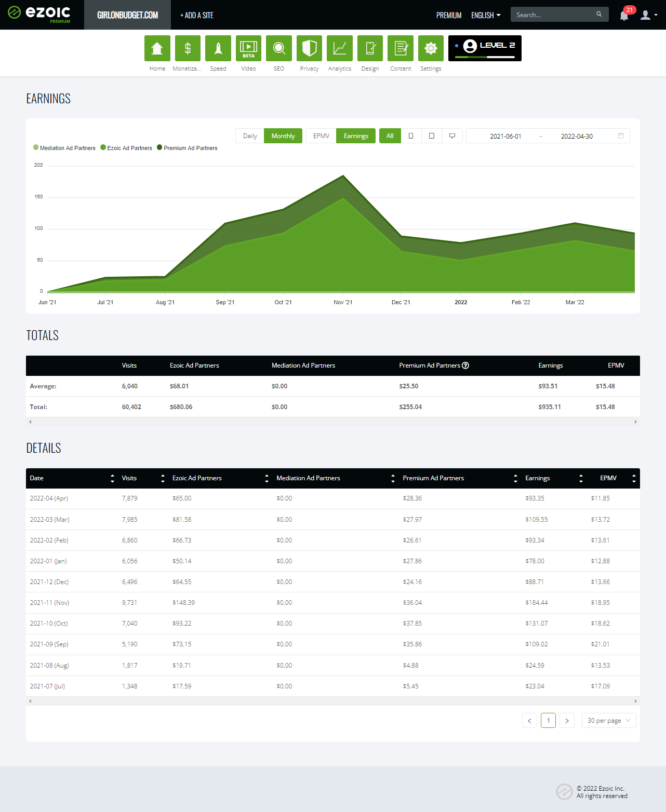Select the GIRLONBUDGET.COM site tab
The height and width of the screenshot is (812, 666).
[x=127, y=15]
